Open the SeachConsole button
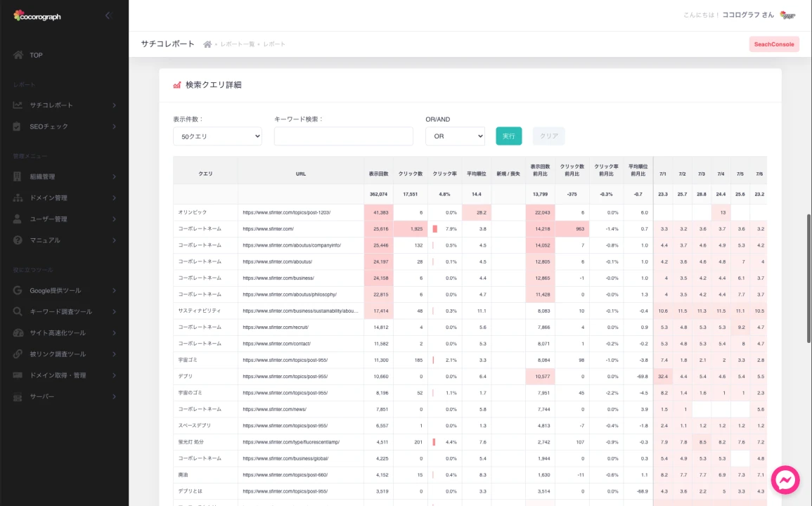This screenshot has width=812, height=506. (773, 44)
